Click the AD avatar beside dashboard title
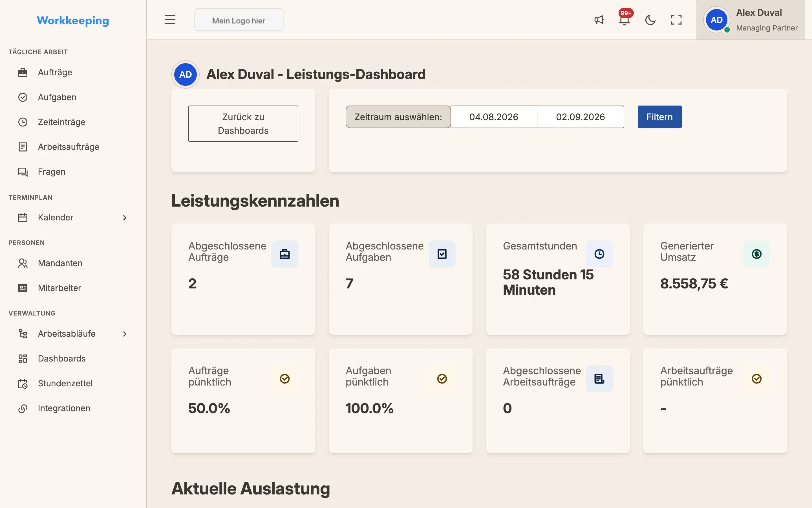812x508 pixels. point(186,75)
